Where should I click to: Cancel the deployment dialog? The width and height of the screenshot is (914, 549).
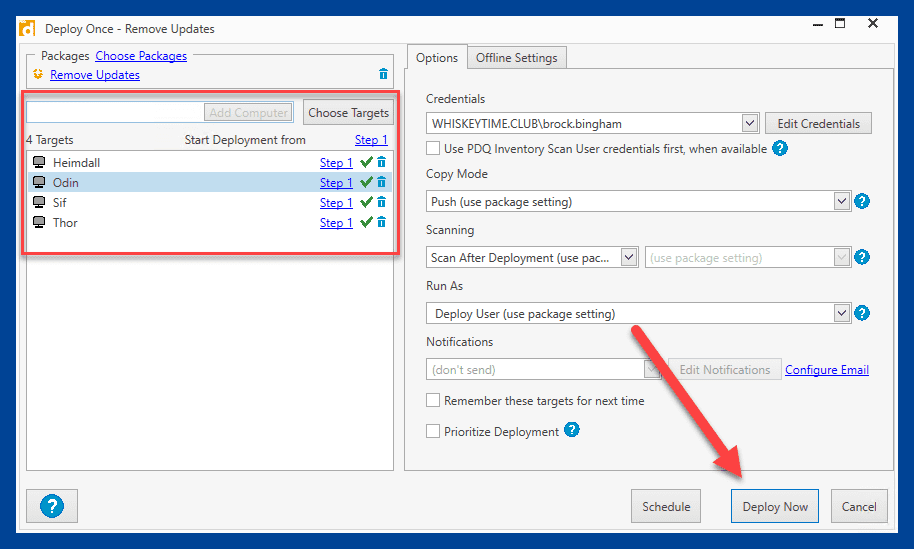859,506
